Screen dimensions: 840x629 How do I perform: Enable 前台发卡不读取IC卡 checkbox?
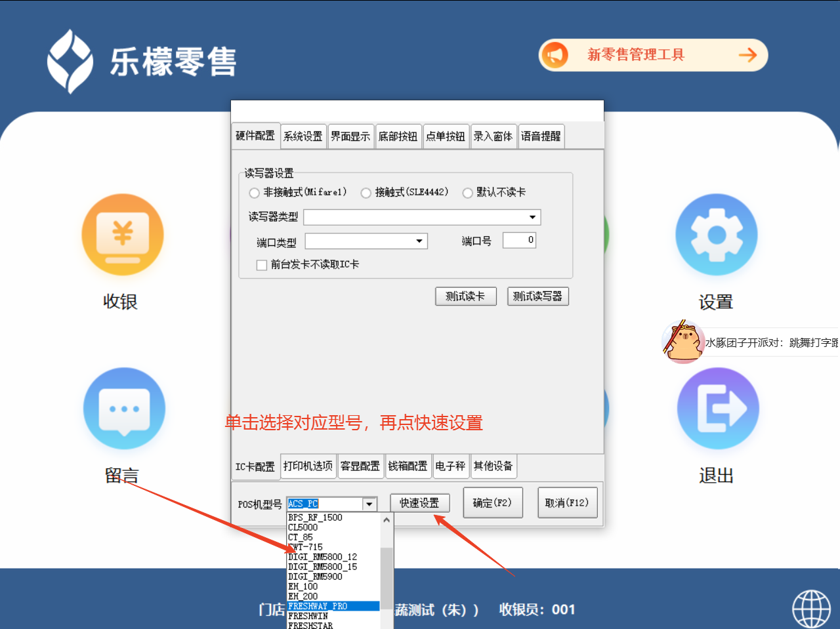261,265
